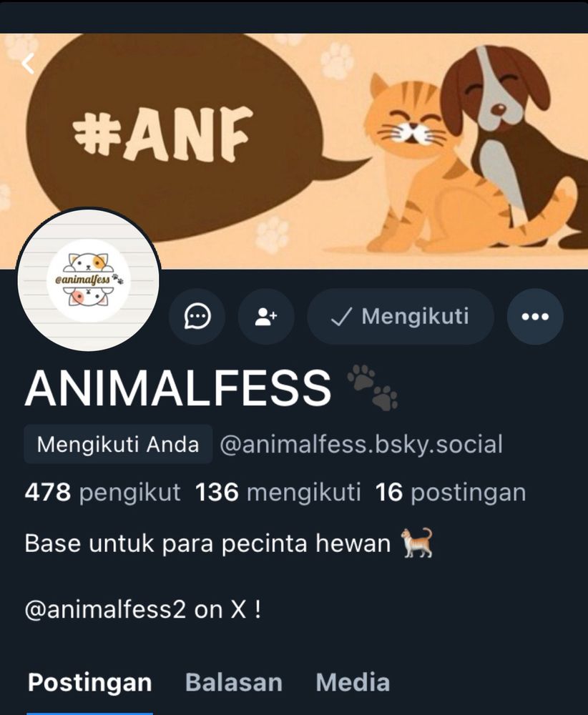The height and width of the screenshot is (715, 588).
Task: Open the three-dot more options menu
Action: [535, 317]
